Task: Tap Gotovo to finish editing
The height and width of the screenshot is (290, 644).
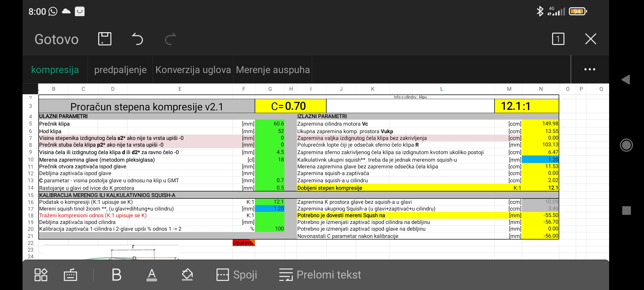Action: pos(56,39)
